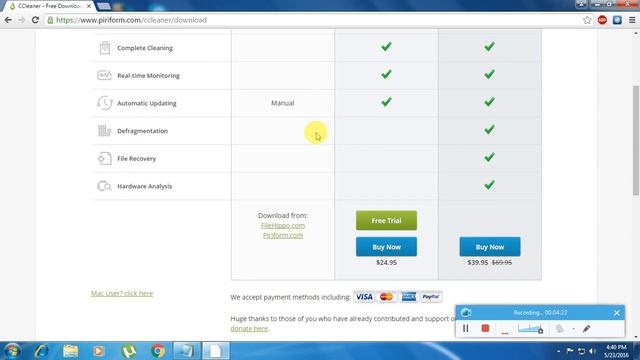The width and height of the screenshot is (640, 360).
Task: Click the Automatic Updating clock icon
Action: (x=104, y=103)
